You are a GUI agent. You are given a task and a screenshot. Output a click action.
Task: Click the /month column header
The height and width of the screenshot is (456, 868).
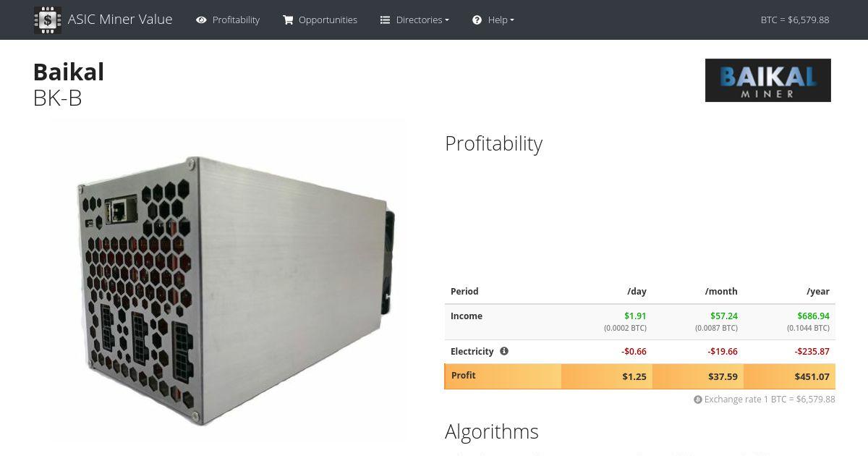pyautogui.click(x=721, y=292)
